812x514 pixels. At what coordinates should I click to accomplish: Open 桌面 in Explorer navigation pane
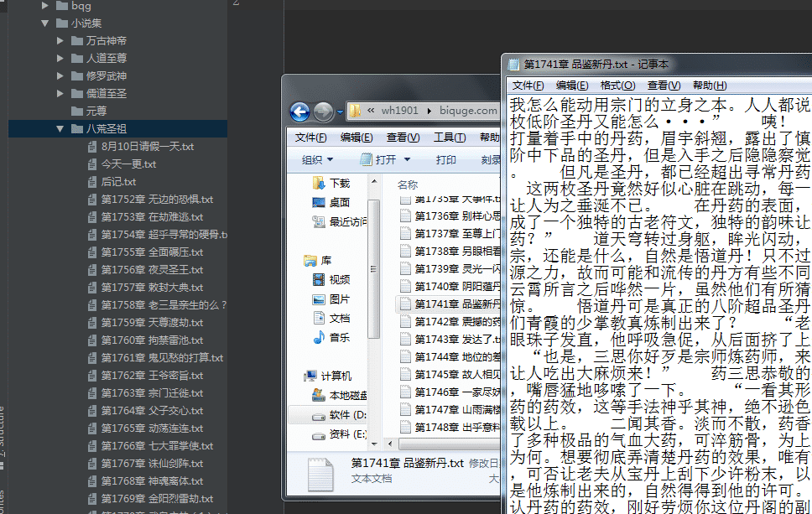click(331, 202)
